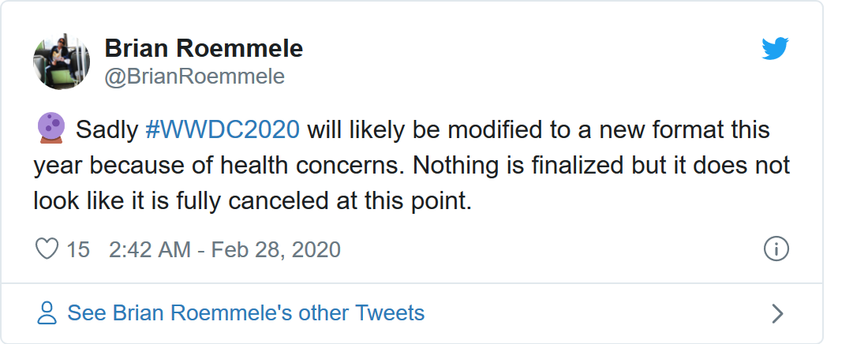Image resolution: width=868 pixels, height=344 pixels.
Task: Click the tweet information icon
Action: pos(776,249)
